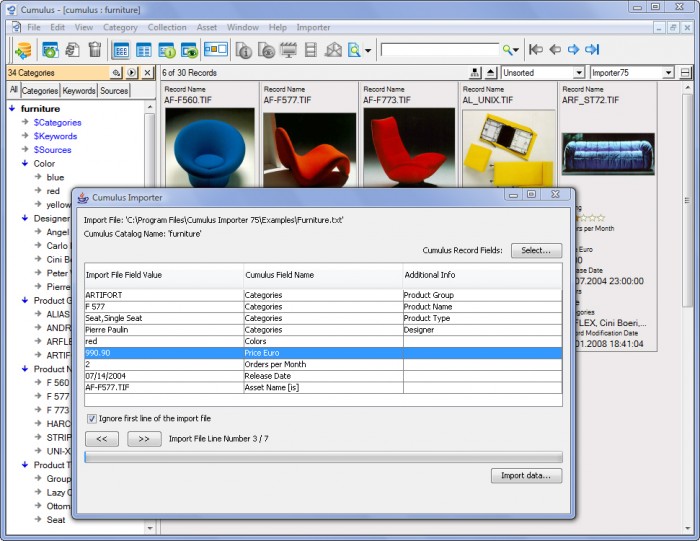Go to previous record arrow icon
Image resolution: width=700 pixels, height=541 pixels.
pos(555,49)
